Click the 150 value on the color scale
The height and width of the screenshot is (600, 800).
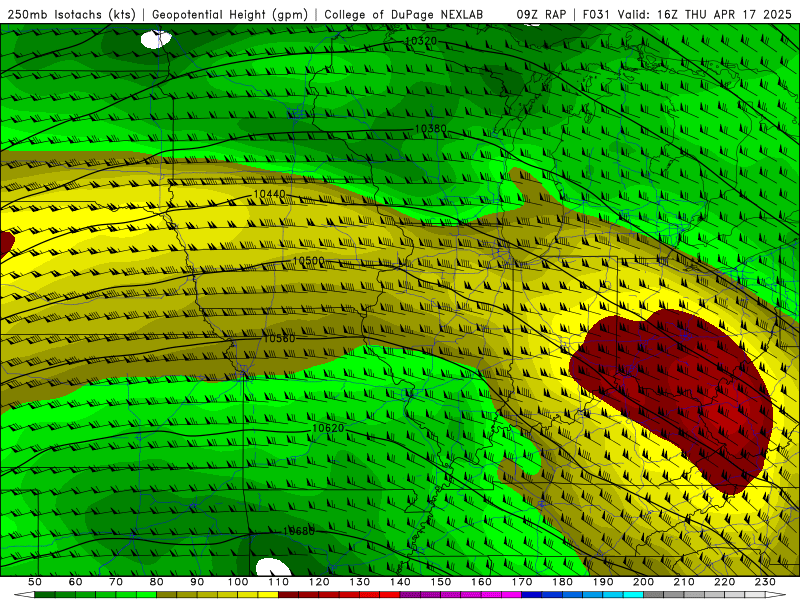pos(440,582)
